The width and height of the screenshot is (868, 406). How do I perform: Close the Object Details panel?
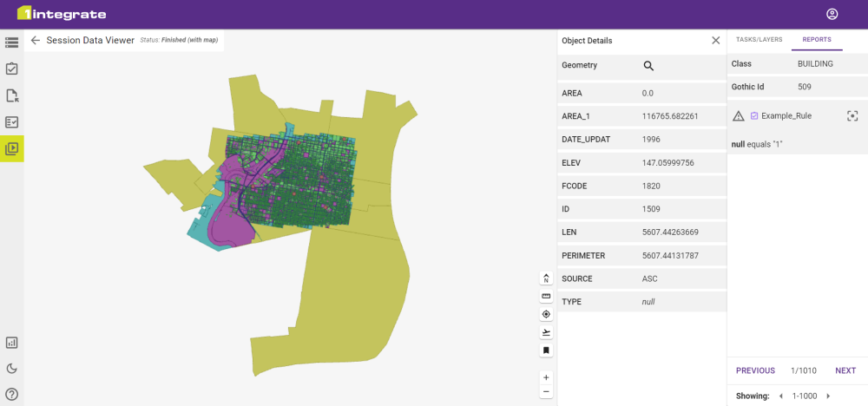click(x=715, y=41)
